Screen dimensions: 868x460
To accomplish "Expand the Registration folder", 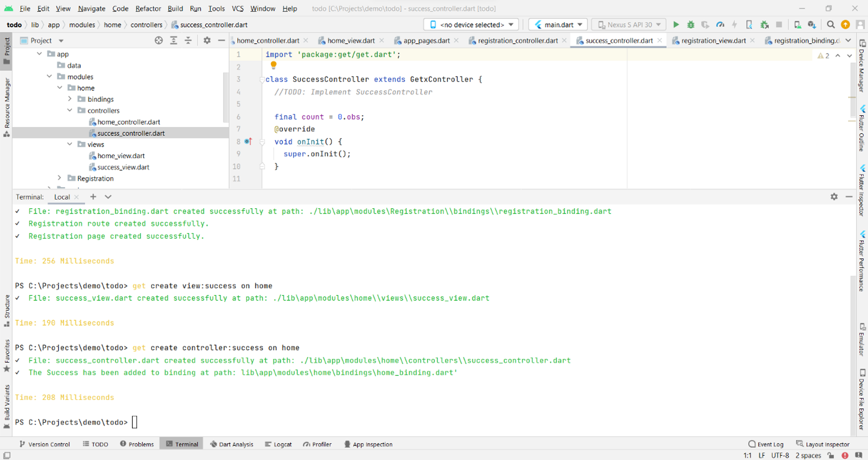I will [59, 178].
